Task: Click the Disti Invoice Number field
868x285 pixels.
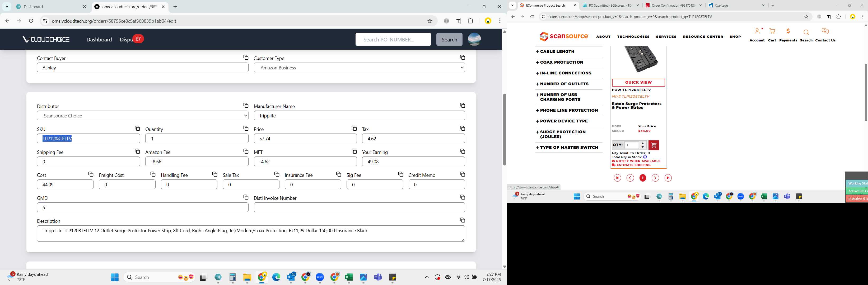Action: (x=359, y=208)
